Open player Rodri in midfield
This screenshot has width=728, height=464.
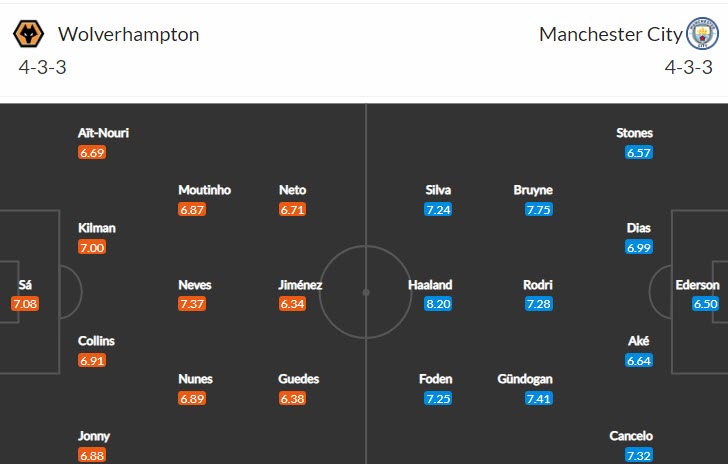[538, 285]
